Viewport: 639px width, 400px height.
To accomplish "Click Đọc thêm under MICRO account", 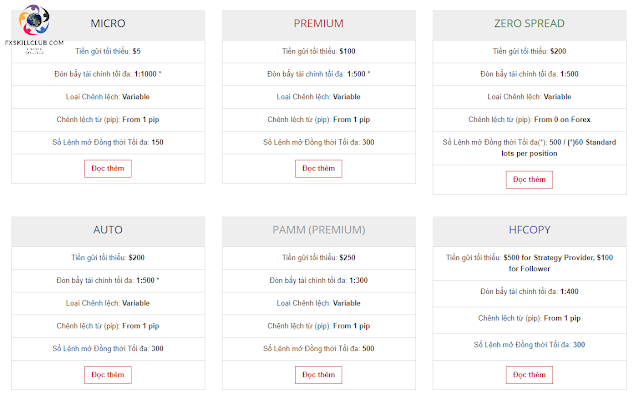I will pos(108,169).
